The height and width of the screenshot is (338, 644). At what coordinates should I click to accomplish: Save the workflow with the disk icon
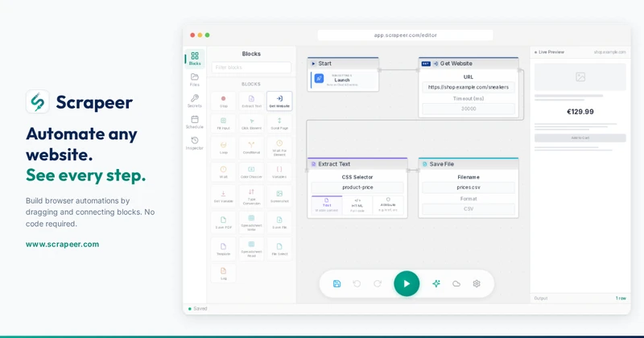[336, 284]
